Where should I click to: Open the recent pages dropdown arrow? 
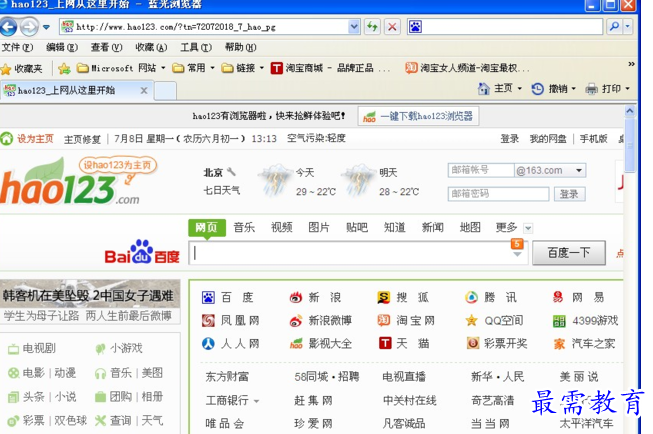point(46,27)
